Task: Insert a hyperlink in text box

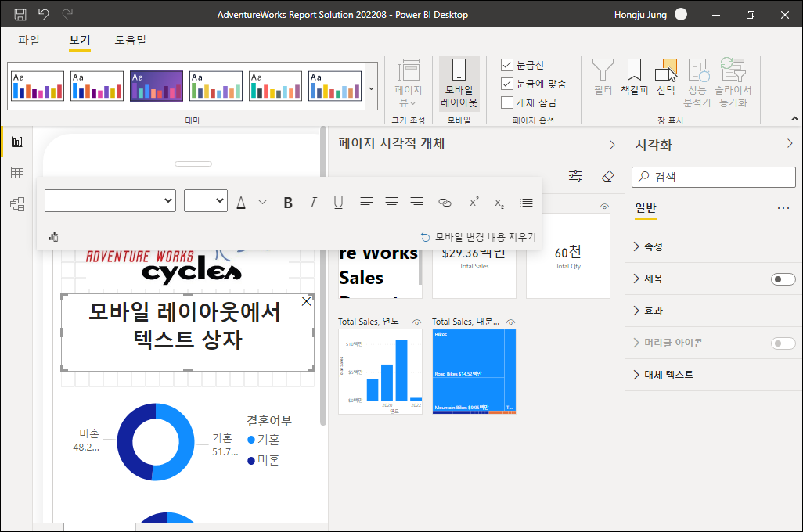Action: pos(445,203)
